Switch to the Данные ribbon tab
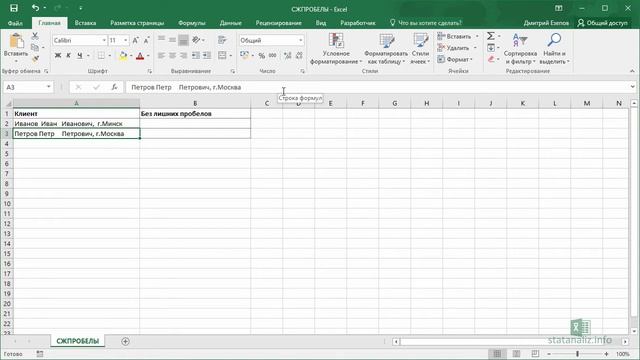640x360 pixels. pos(231,23)
